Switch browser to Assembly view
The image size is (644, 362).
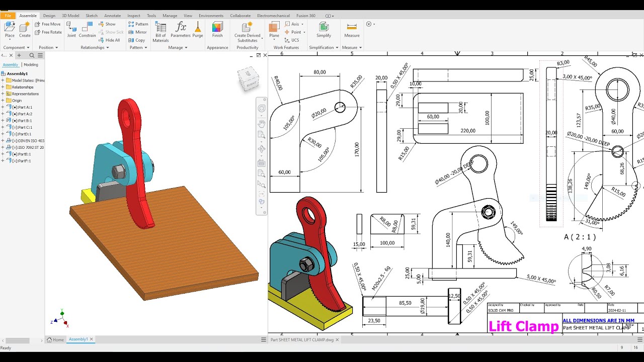click(10, 65)
